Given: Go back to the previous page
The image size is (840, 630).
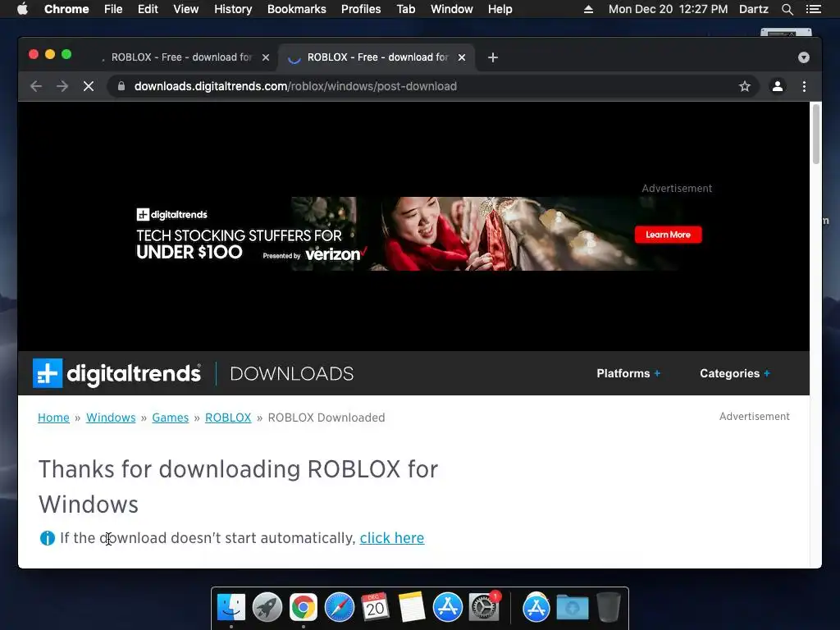Looking at the screenshot, I should tap(36, 86).
